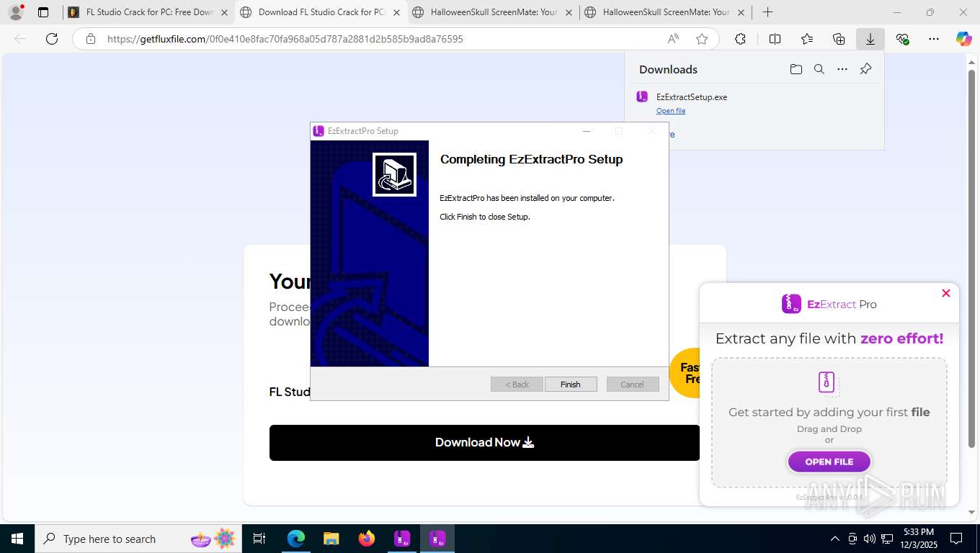Close the FL Studio Crack for PC tab
Image resolution: width=980 pixels, height=553 pixels.
[224, 12]
